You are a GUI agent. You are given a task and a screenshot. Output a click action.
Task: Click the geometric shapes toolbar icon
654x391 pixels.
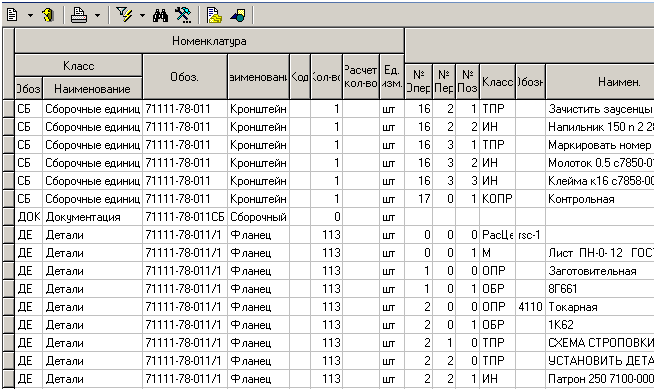pyautogui.click(x=238, y=15)
